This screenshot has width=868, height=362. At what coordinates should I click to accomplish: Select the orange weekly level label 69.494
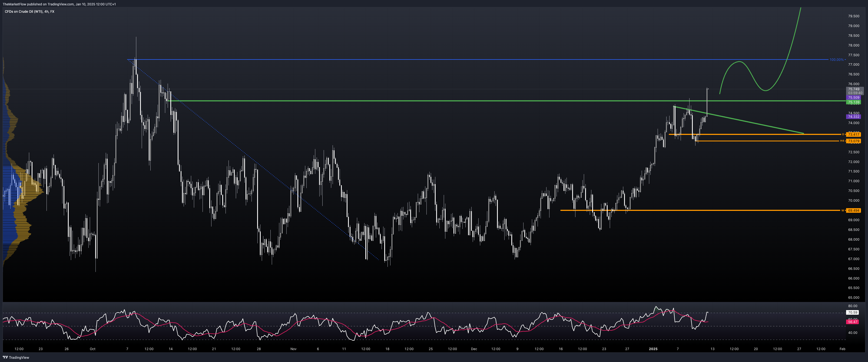click(853, 210)
